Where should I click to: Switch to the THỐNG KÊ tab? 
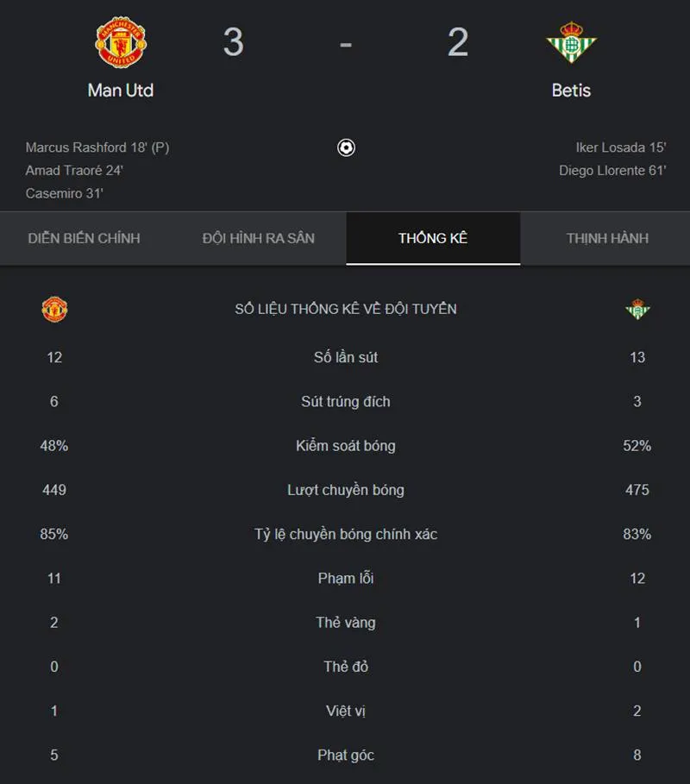[x=432, y=238]
